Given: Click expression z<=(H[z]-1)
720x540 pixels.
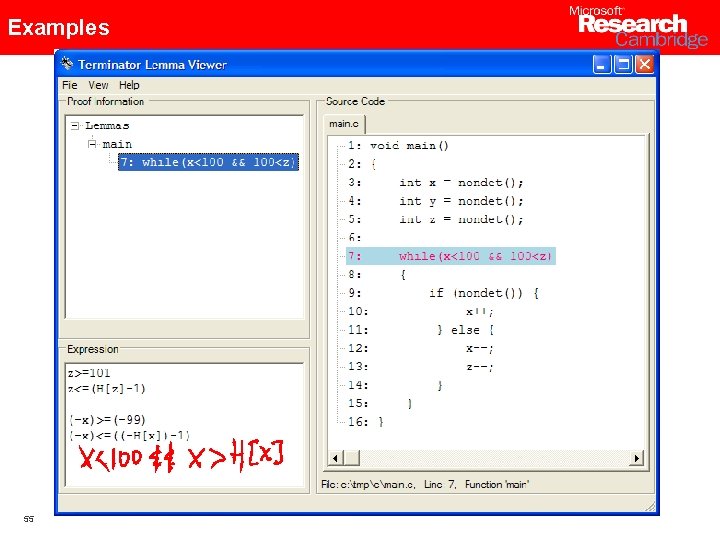Looking at the screenshot, I should [107, 388].
